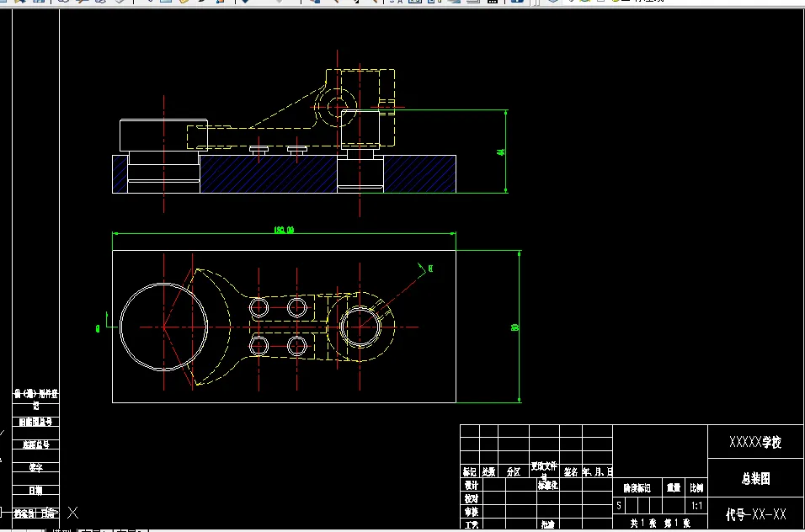The image size is (805, 532).
Task: Click the '审核' row label
Action: coord(472,512)
